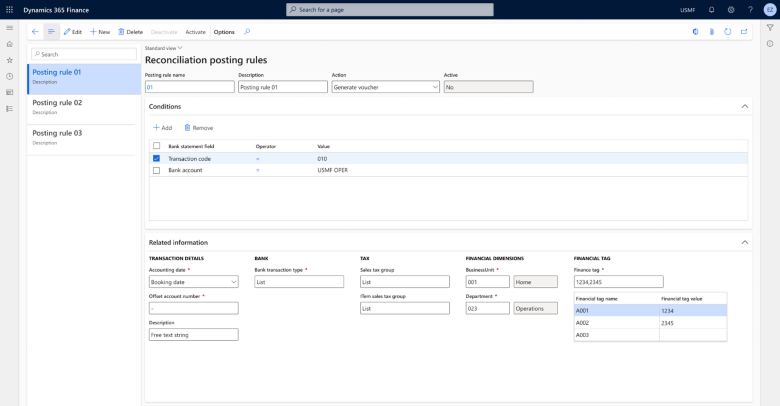Open the Options menu
Image resolution: width=780 pixels, height=406 pixels.
(x=224, y=32)
